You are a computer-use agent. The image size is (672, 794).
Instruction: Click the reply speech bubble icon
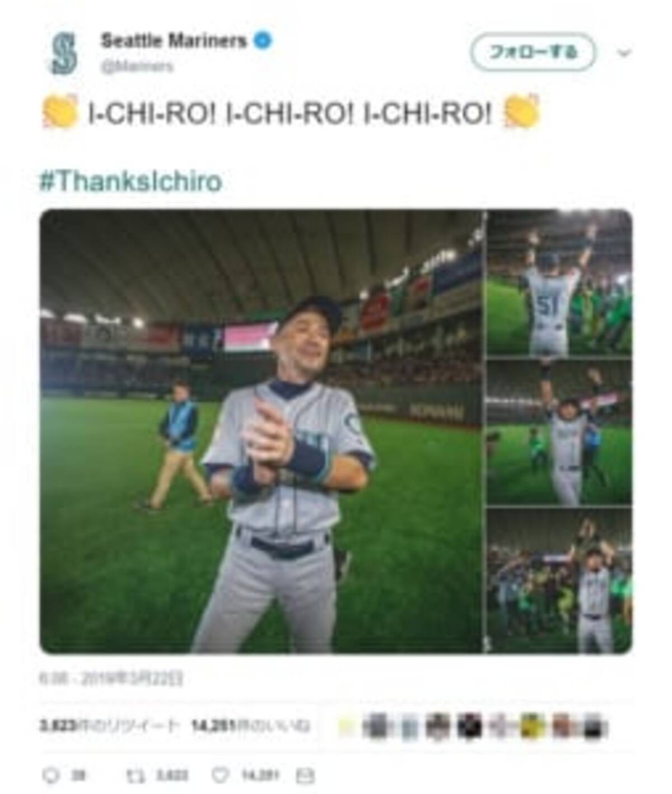click(x=51, y=775)
